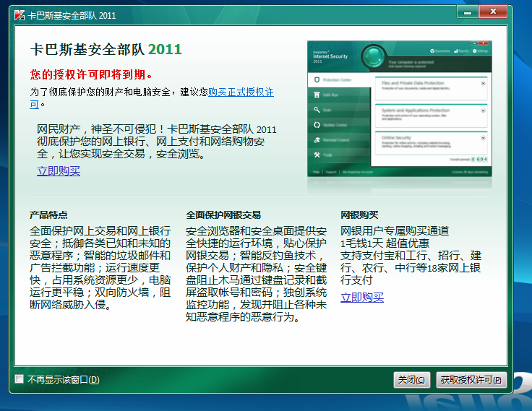Click the 您的授权许可即将到期 warning text
This screenshot has width=532, height=411.
[x=91, y=74]
